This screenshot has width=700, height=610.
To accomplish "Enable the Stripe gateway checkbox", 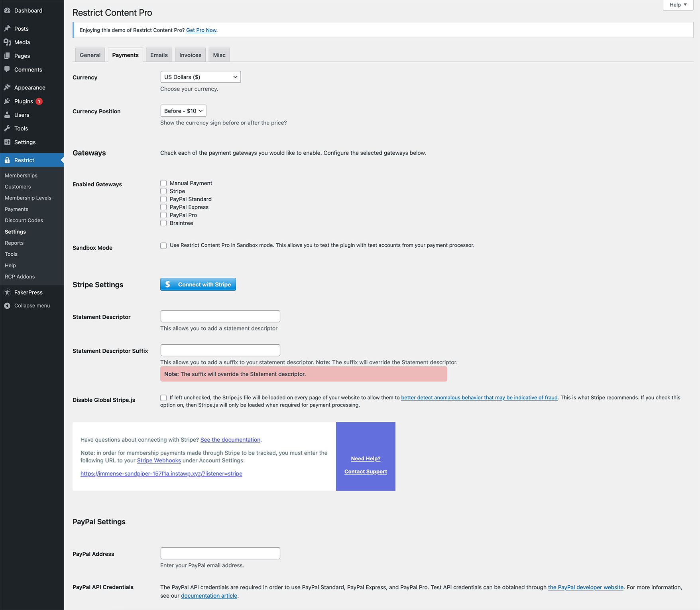I will [163, 191].
